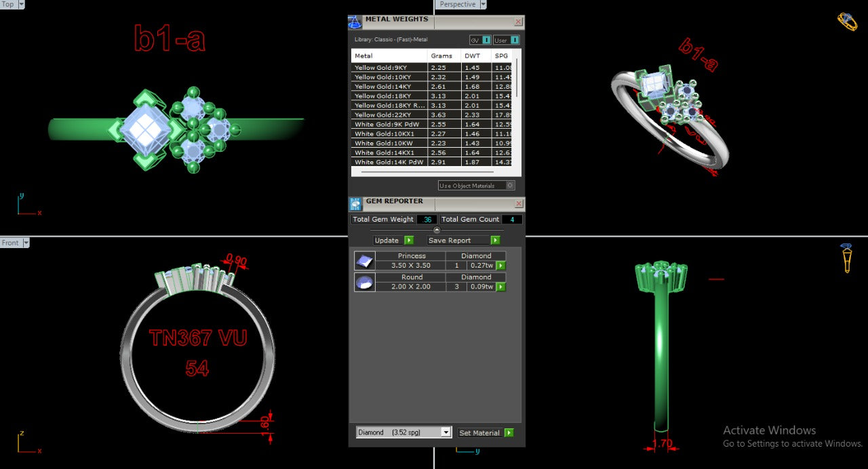Click green arrow next to Update

click(409, 241)
